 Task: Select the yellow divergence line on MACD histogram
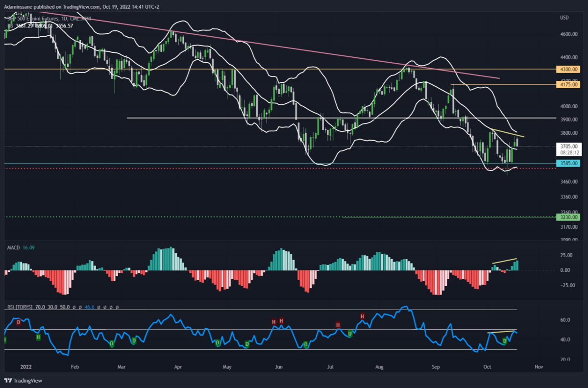click(x=505, y=261)
